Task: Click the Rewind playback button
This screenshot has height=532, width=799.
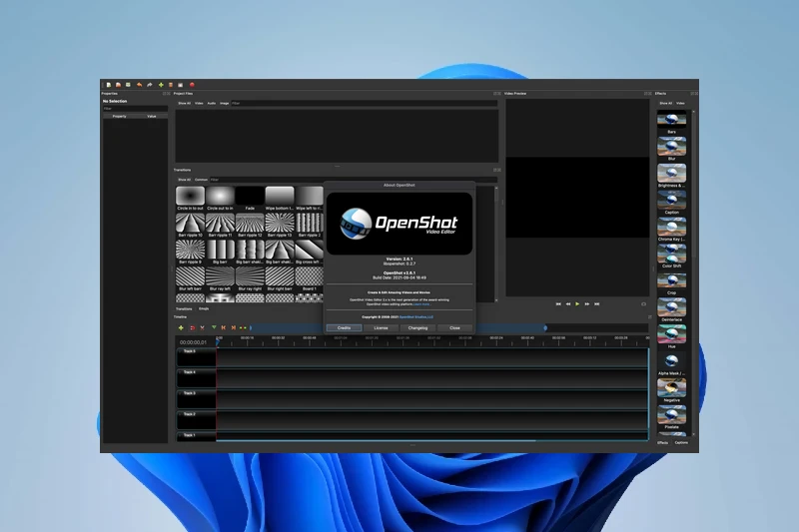Action: (x=568, y=303)
